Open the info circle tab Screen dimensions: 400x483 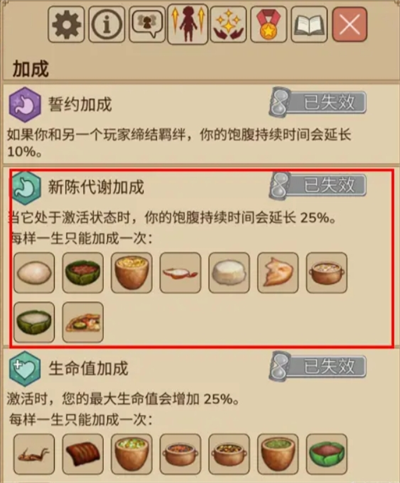(x=107, y=25)
